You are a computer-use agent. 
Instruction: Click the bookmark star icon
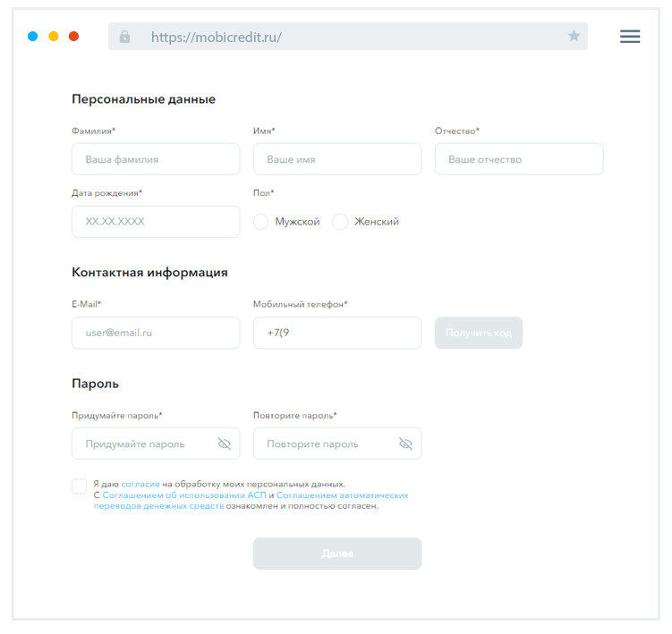574,37
